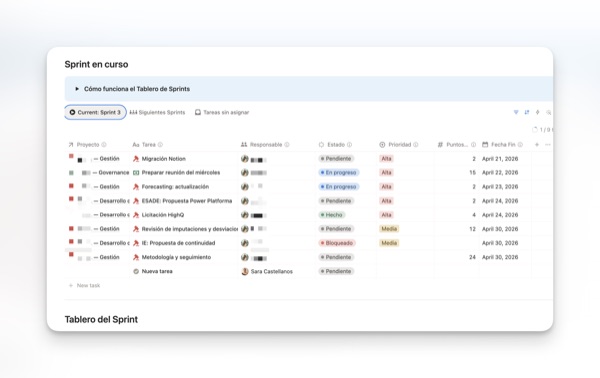Image resolution: width=600 pixels, height=378 pixels.
Task: Click info icon next to Fecha Fin header
Action: [x=520, y=145]
